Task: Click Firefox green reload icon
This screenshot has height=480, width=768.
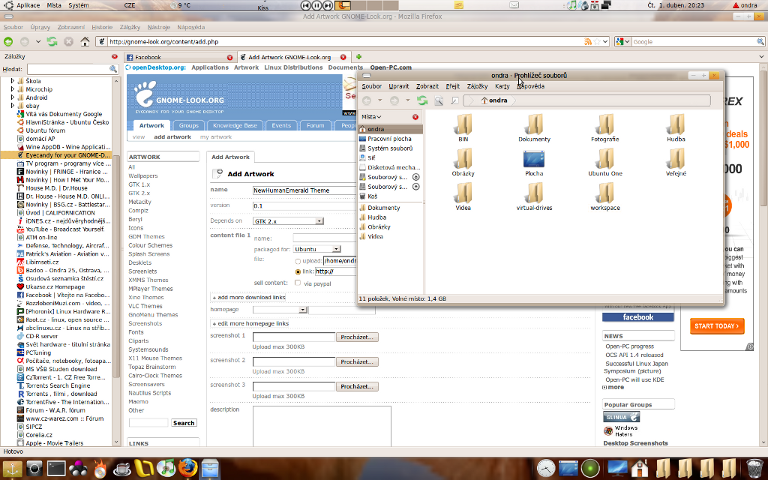Action: tap(52, 42)
